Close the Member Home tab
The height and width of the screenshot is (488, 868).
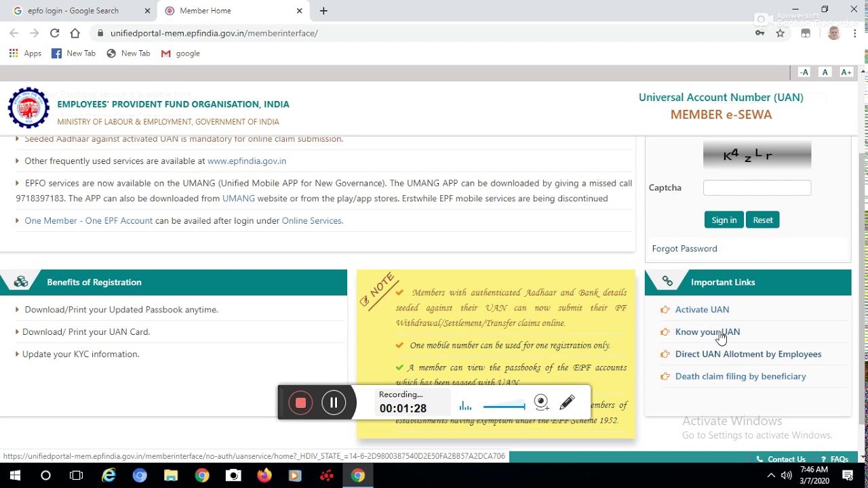click(299, 11)
